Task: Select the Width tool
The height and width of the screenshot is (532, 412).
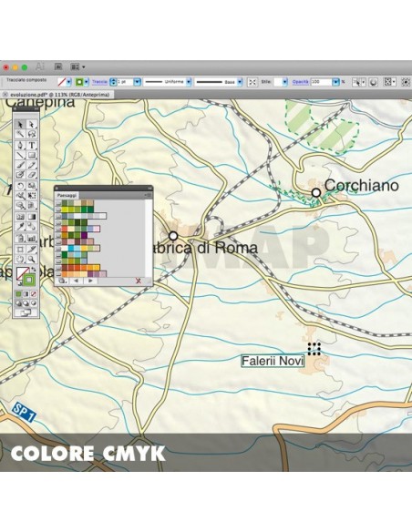Action: click(x=20, y=196)
